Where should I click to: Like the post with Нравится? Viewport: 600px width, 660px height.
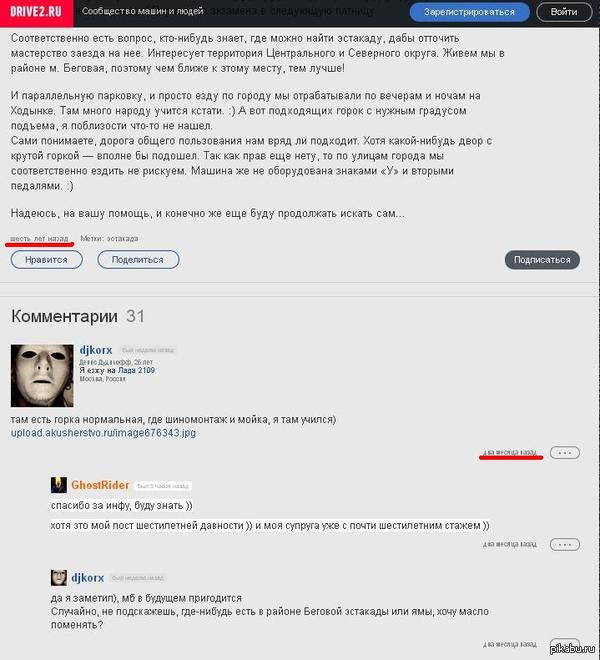pyautogui.click(x=46, y=260)
